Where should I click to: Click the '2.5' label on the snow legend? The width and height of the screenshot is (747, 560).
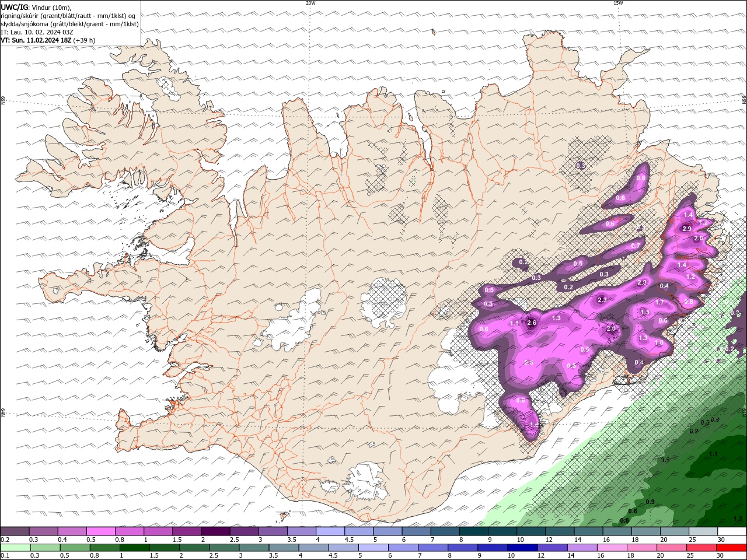pyautogui.click(x=234, y=540)
